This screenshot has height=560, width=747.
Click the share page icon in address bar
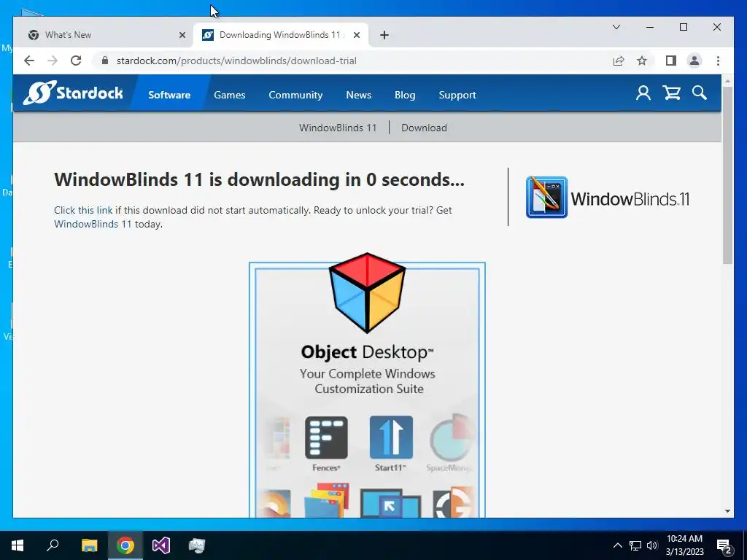(x=619, y=61)
